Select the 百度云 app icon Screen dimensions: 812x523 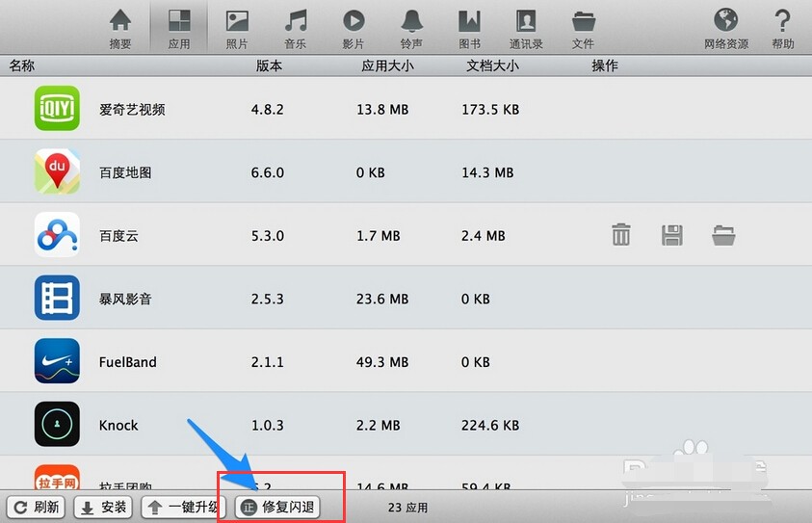click(x=57, y=235)
